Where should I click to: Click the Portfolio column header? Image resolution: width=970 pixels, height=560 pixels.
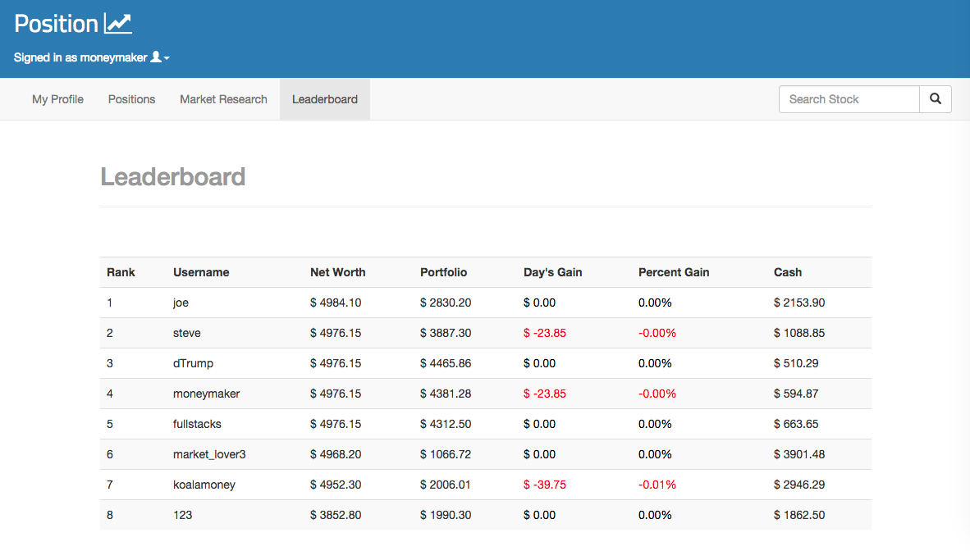pos(443,272)
